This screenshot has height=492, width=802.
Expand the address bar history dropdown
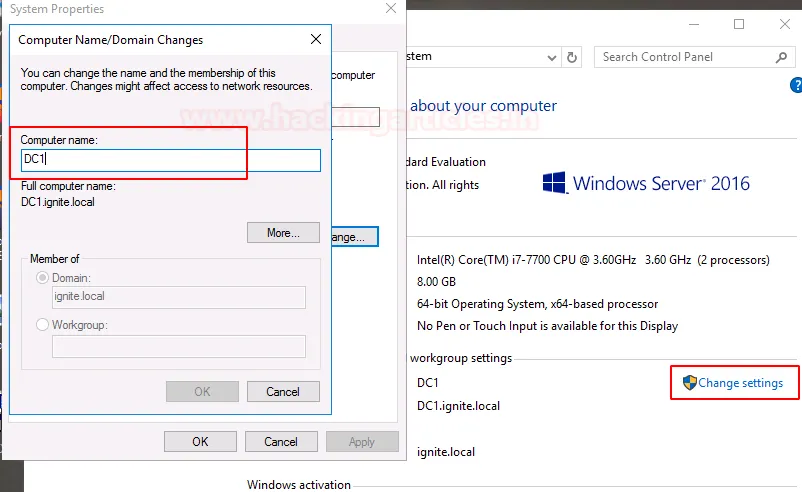click(549, 57)
